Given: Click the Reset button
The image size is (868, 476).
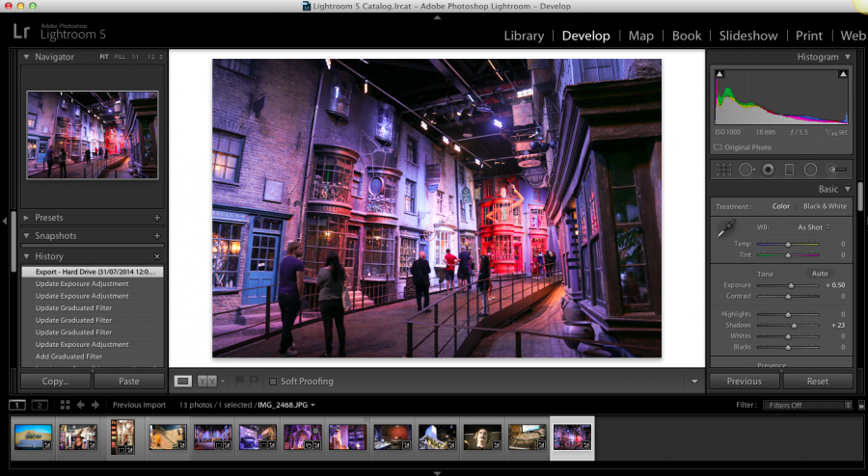Looking at the screenshot, I should [818, 382].
